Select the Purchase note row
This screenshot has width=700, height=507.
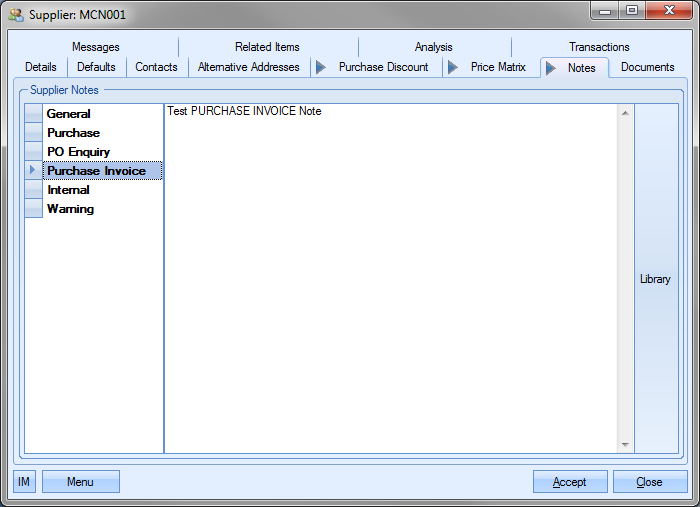103,133
